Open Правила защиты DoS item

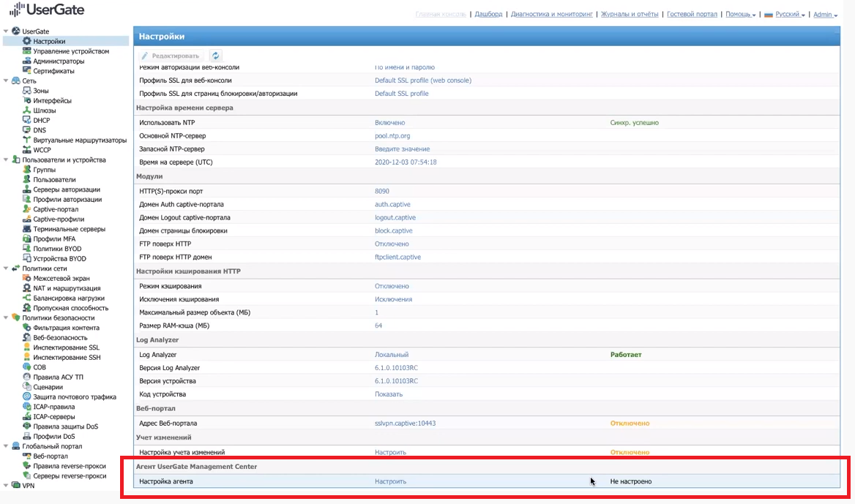point(65,426)
